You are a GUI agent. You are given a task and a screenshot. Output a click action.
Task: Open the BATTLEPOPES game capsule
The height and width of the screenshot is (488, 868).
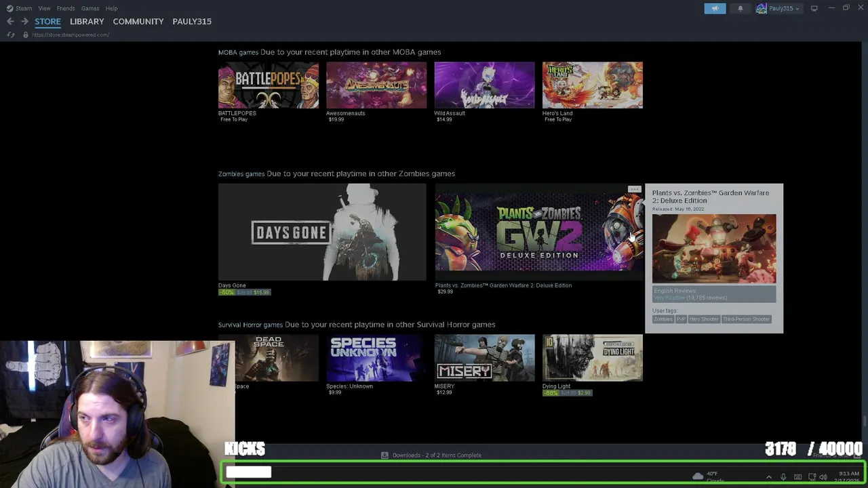click(269, 85)
